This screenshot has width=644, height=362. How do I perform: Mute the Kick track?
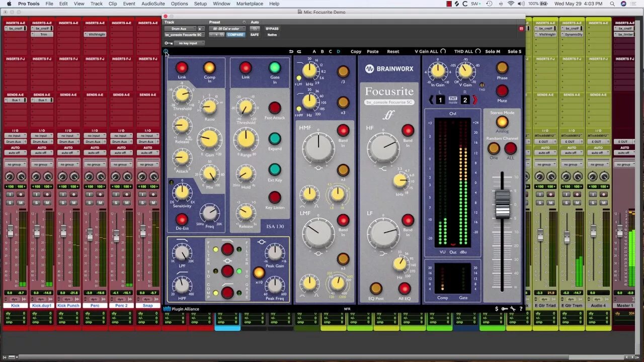[21, 202]
